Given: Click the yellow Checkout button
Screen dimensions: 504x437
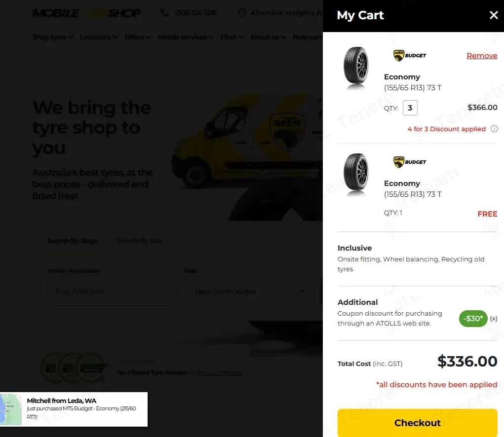Looking at the screenshot, I should tap(417, 423).
